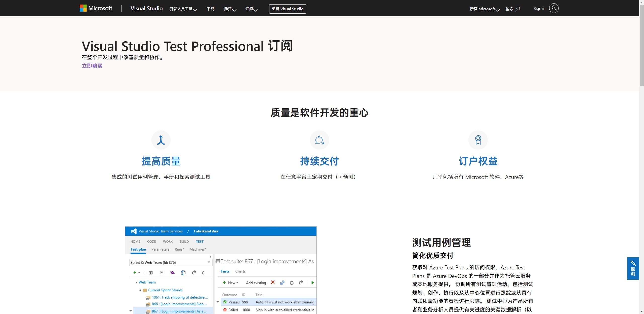Click the 立即购买 link

coord(92,66)
